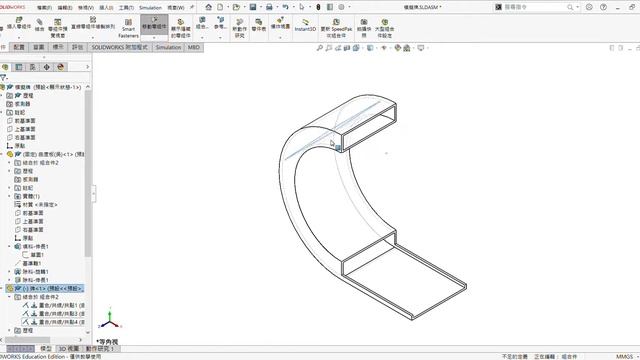Open Move Component dropdown arrow

pyautogui.click(x=154, y=38)
